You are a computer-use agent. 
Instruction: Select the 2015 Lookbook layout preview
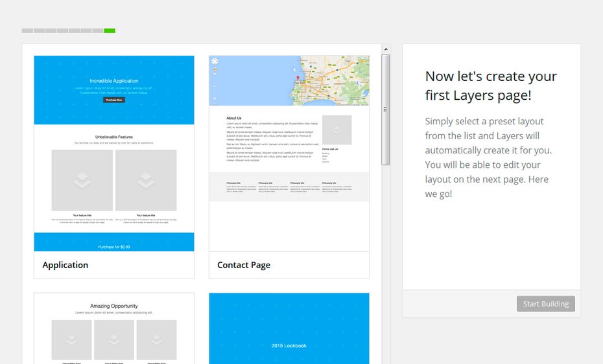point(289,328)
